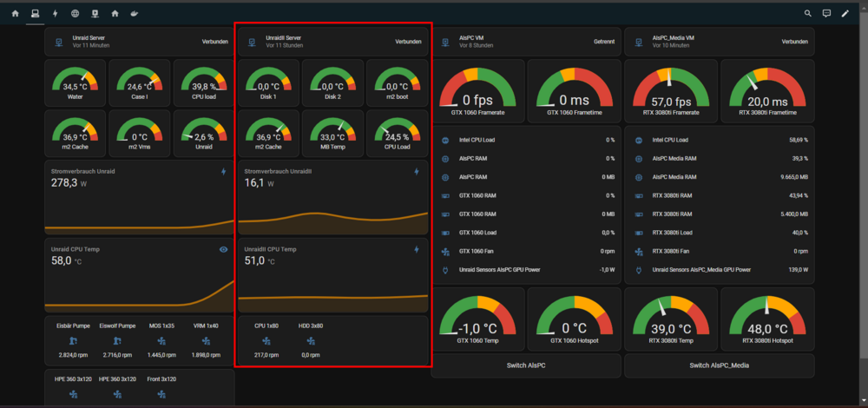
Task: Open the GTX 1060 Hotspot gauge
Action: coord(575,319)
